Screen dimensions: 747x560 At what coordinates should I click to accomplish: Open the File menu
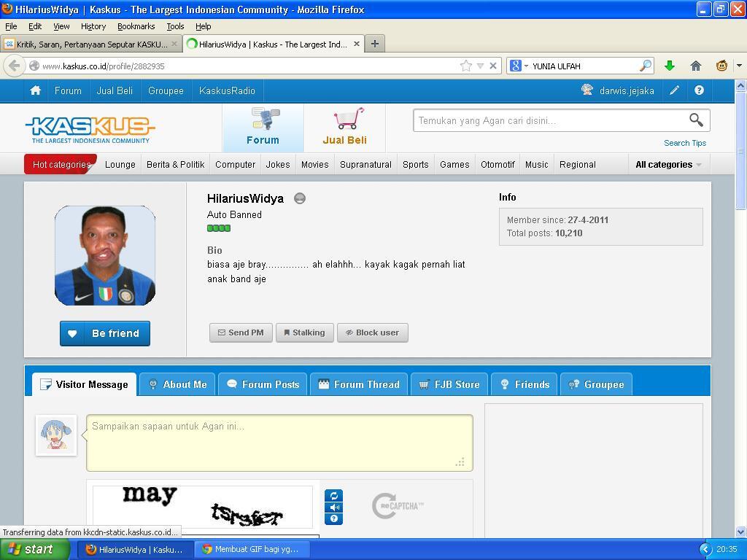pos(11,26)
